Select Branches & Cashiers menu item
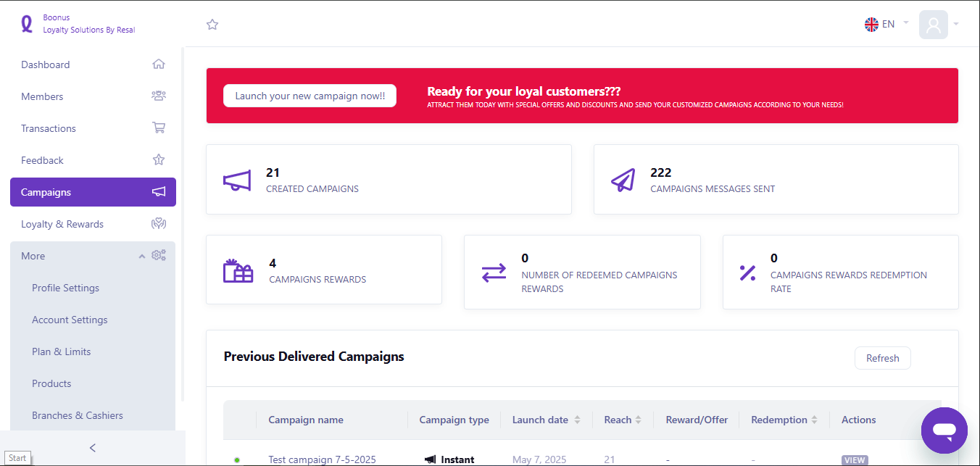 78,415
